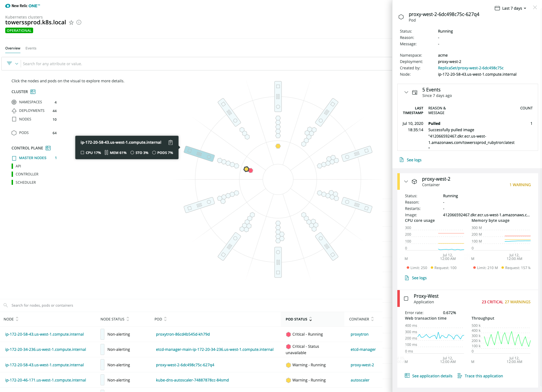Collapse the 5 Events section

[x=406, y=92]
